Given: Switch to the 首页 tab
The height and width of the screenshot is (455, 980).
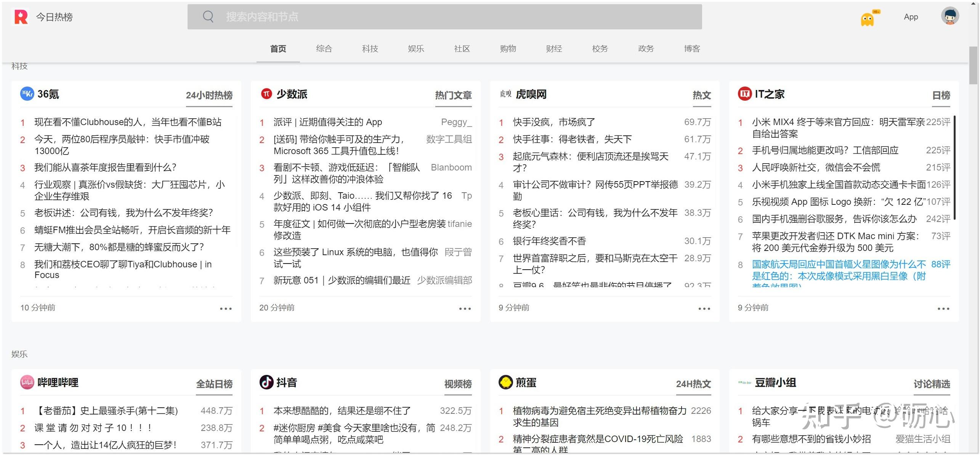Looking at the screenshot, I should pyautogui.click(x=278, y=49).
